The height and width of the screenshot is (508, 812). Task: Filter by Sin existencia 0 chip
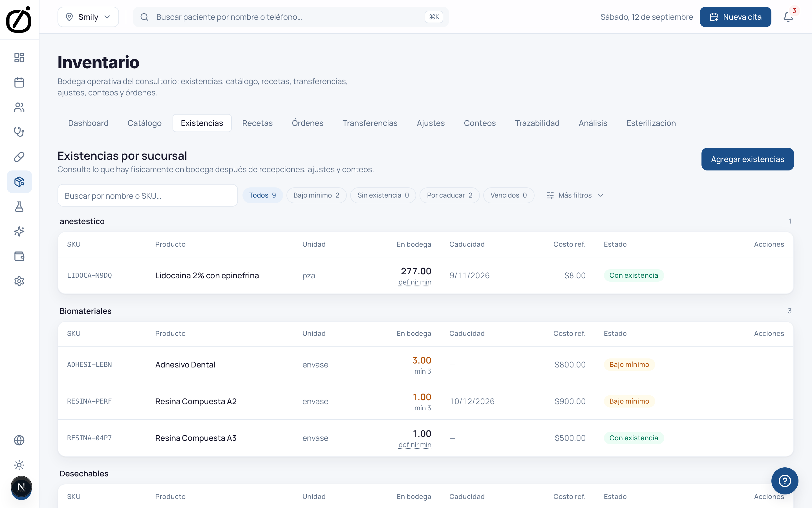point(383,195)
